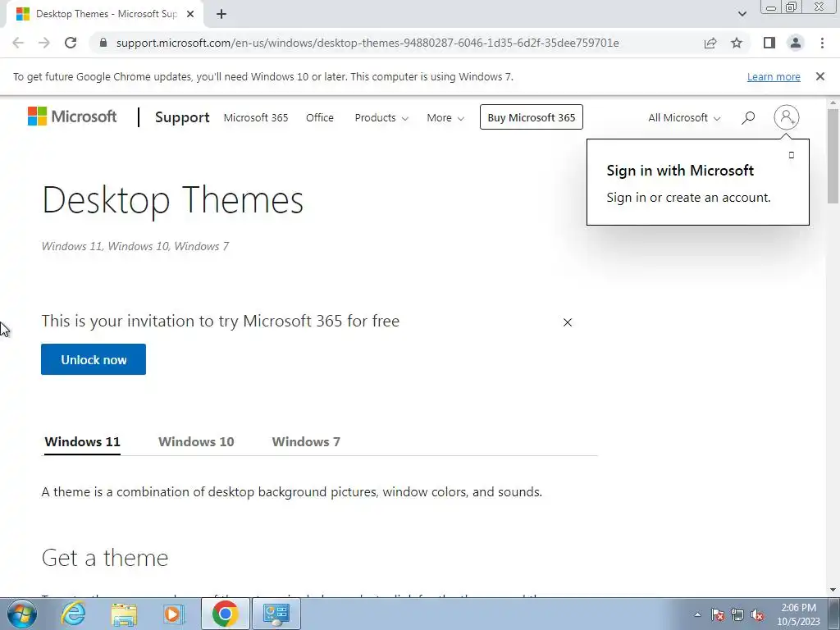
Task: Switch to the Windows 10 tab
Action: (x=196, y=442)
